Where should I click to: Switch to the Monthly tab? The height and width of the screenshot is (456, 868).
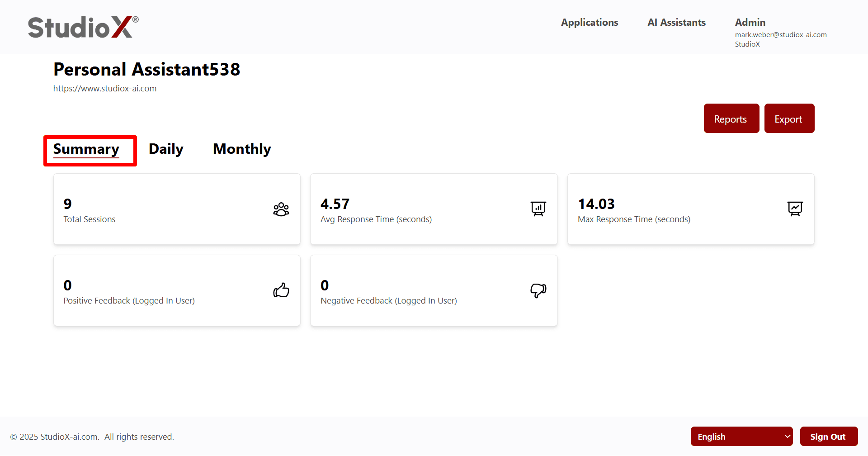click(x=241, y=149)
